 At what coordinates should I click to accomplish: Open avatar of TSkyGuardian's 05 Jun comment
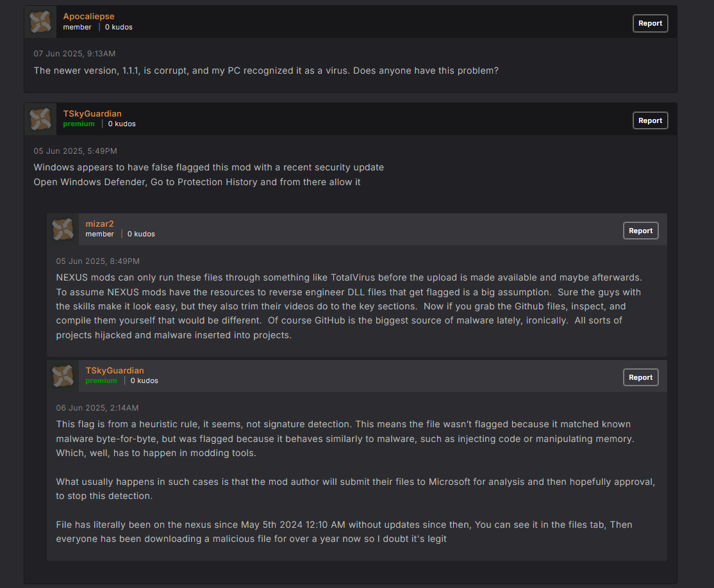coord(40,119)
